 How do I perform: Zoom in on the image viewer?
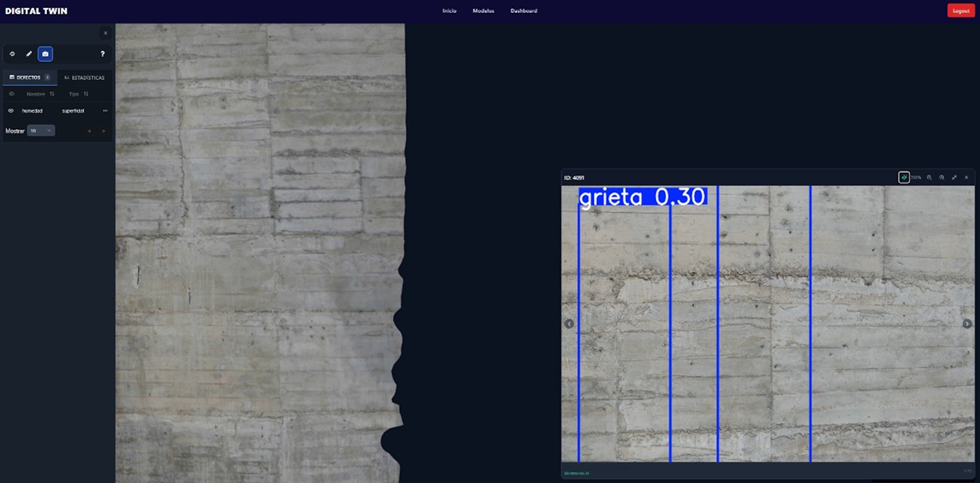(942, 177)
